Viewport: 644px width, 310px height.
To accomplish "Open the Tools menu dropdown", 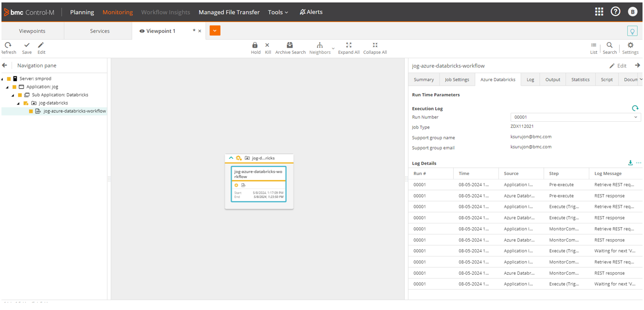I will 278,12.
